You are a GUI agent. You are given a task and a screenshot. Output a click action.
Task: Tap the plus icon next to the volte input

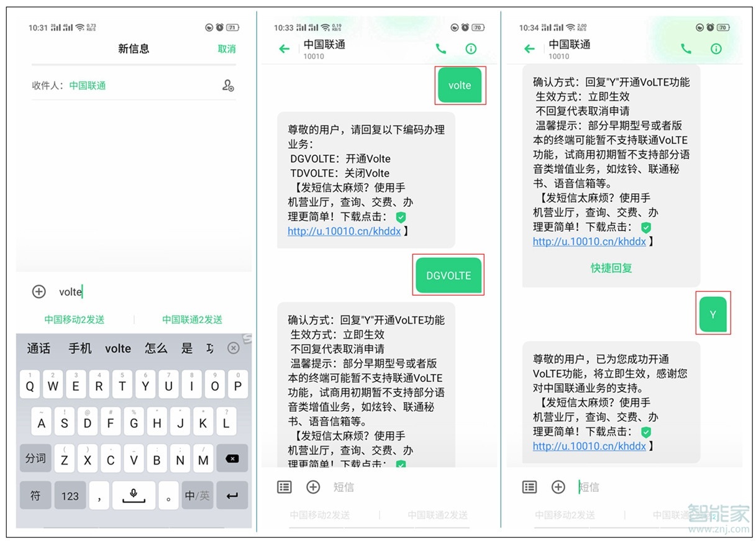pos(39,291)
